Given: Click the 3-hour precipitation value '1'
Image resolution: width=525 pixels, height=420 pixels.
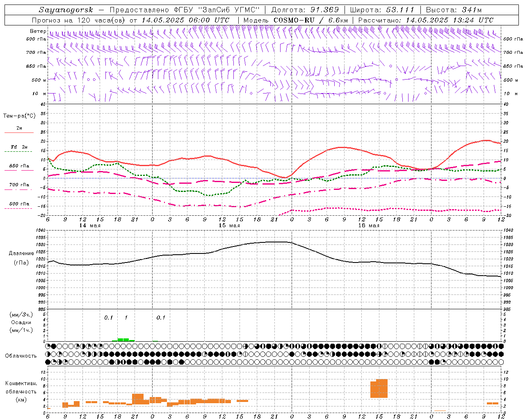Looking at the screenshot, I should point(126,317).
